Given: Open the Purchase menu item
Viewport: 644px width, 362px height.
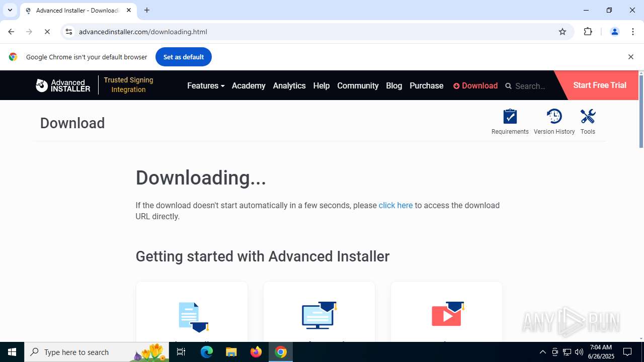Looking at the screenshot, I should click(426, 85).
